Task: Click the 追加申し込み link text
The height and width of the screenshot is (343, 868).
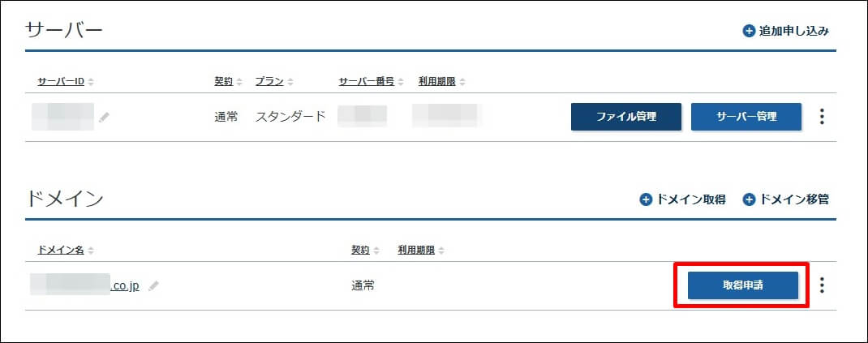Action: point(794,31)
